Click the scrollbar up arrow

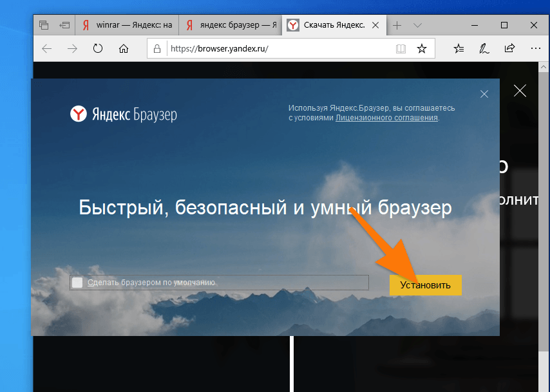544,66
